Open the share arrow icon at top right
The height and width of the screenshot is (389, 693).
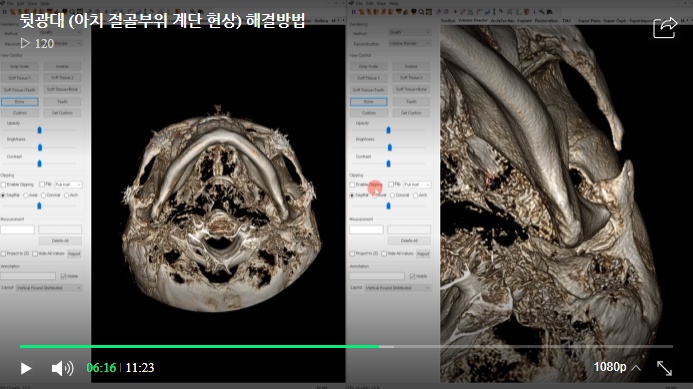pyautogui.click(x=665, y=27)
